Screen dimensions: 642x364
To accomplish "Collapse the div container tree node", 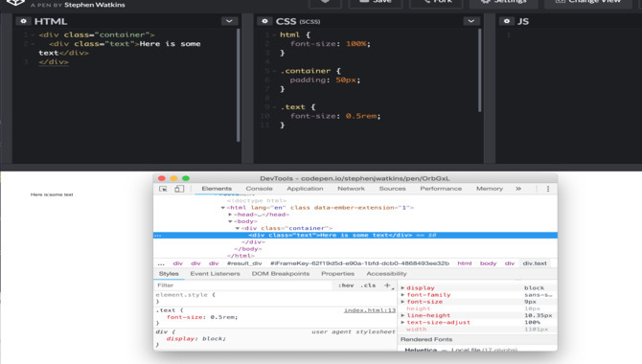I will point(237,229).
